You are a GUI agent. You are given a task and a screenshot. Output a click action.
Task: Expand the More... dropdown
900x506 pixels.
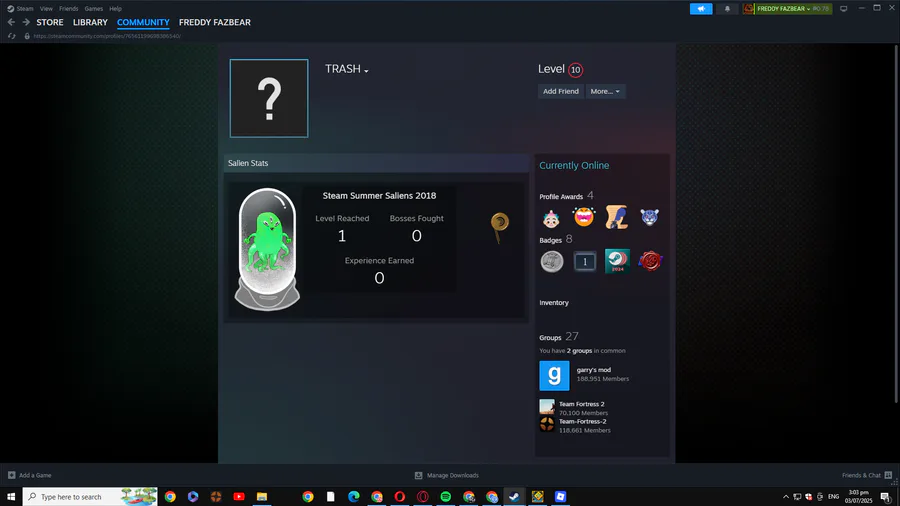605,91
